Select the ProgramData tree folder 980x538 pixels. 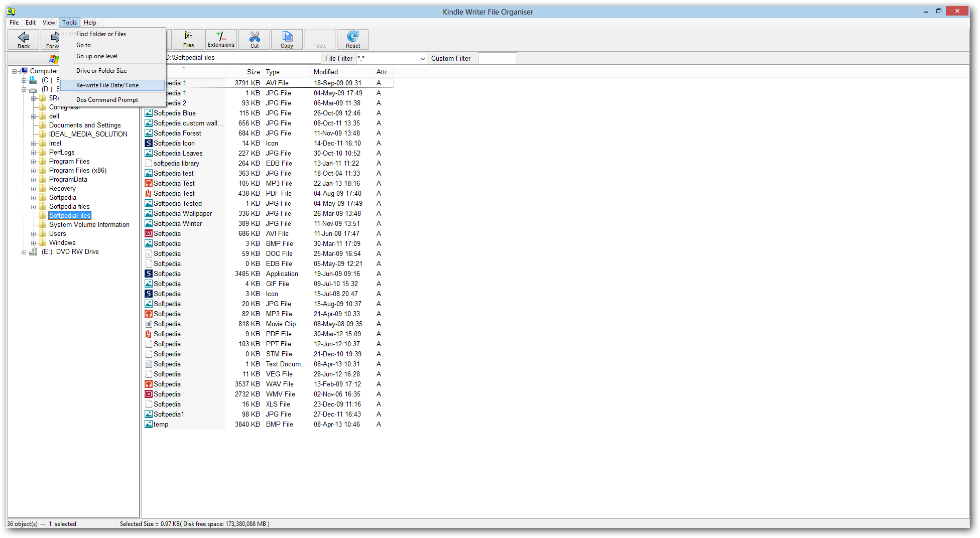(68, 180)
